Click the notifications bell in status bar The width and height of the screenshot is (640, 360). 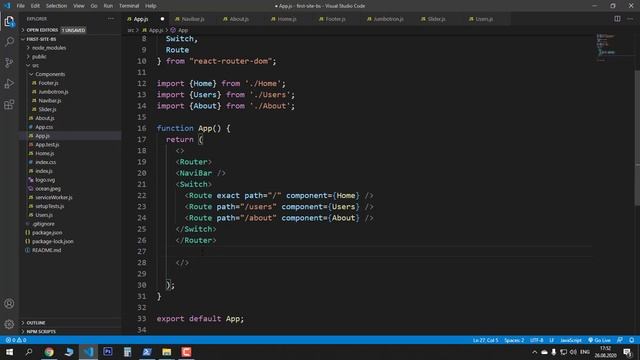click(x=631, y=340)
